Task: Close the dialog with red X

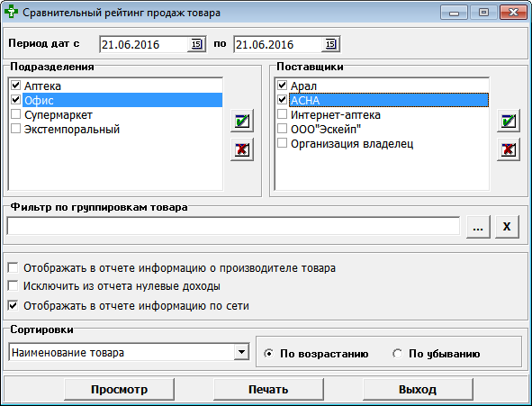Action: [513, 13]
